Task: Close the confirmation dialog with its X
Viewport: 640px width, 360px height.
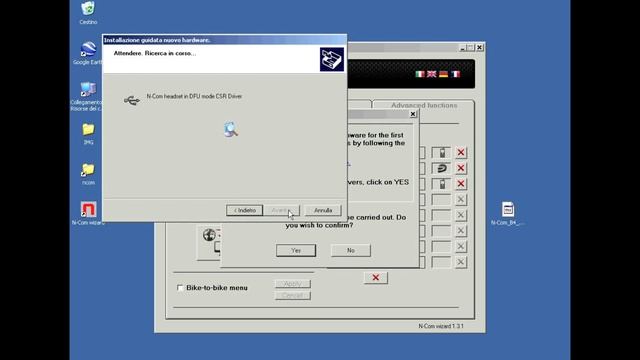Action: coord(413,114)
